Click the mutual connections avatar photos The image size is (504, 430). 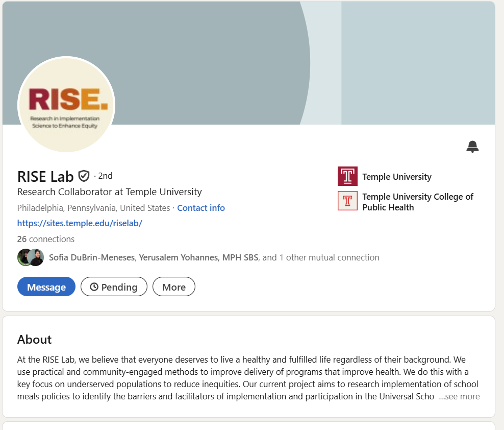pos(31,257)
